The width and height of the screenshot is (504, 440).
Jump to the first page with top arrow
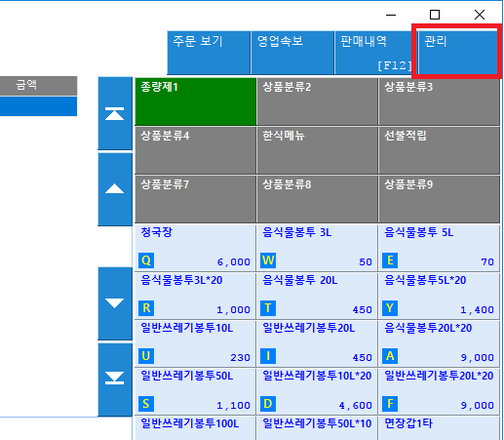(115, 113)
